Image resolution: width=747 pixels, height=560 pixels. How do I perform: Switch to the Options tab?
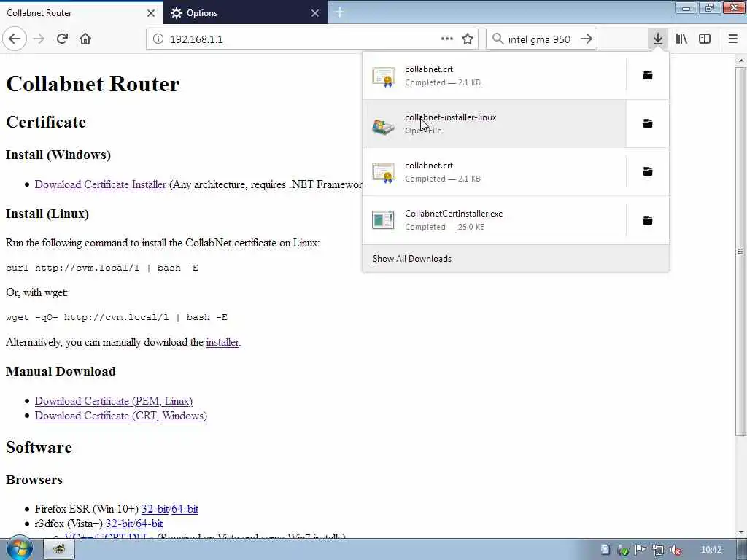coord(239,13)
